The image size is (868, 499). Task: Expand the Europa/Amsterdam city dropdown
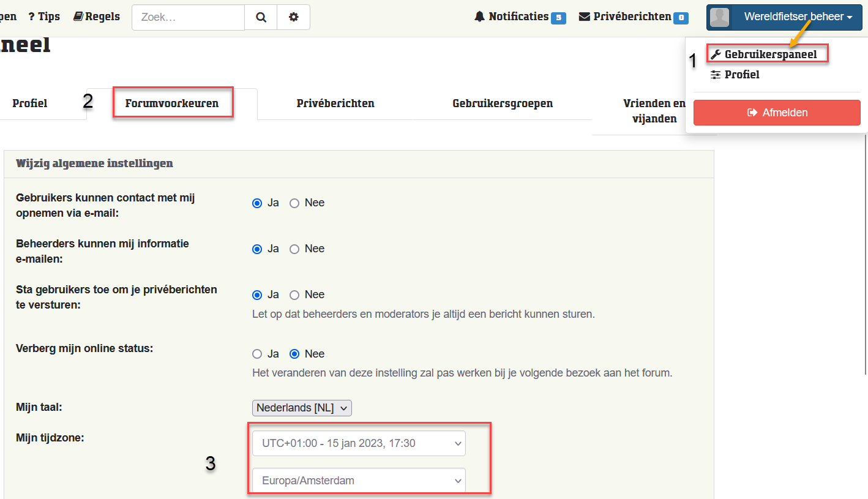click(x=359, y=481)
